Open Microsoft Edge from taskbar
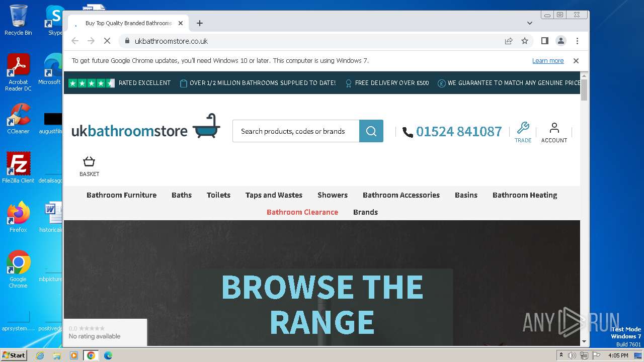Image resolution: width=644 pixels, height=362 pixels. pos(108,355)
